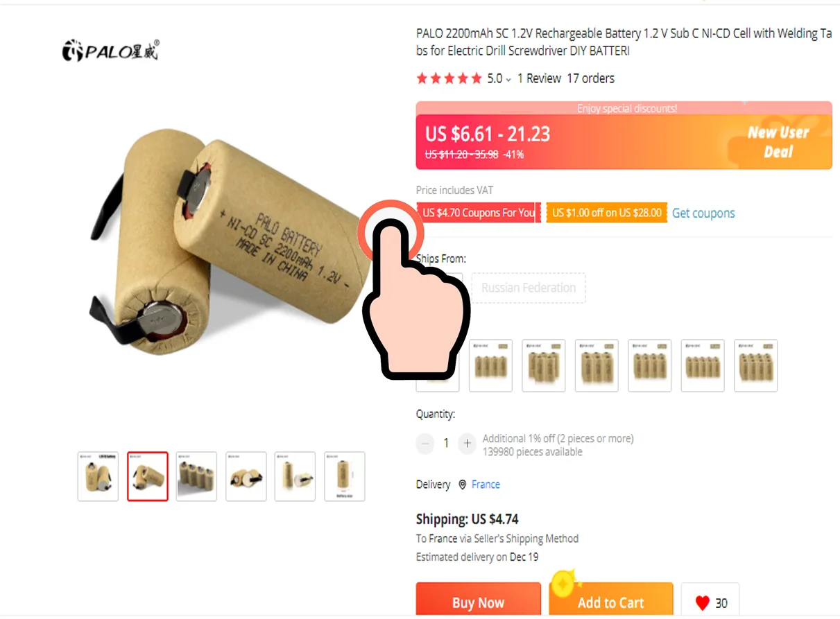Click the location pin icon beside France
The image size is (840, 619).
(463, 485)
